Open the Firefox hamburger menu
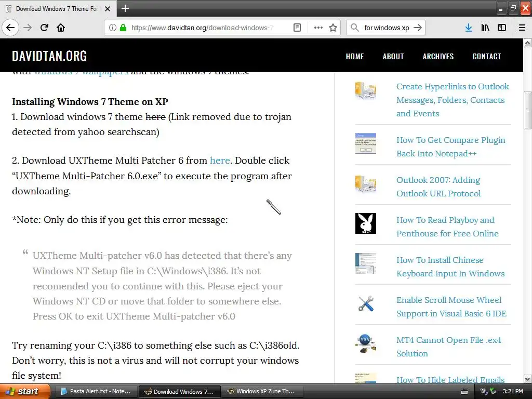The width and height of the screenshot is (532, 399). 522,28
